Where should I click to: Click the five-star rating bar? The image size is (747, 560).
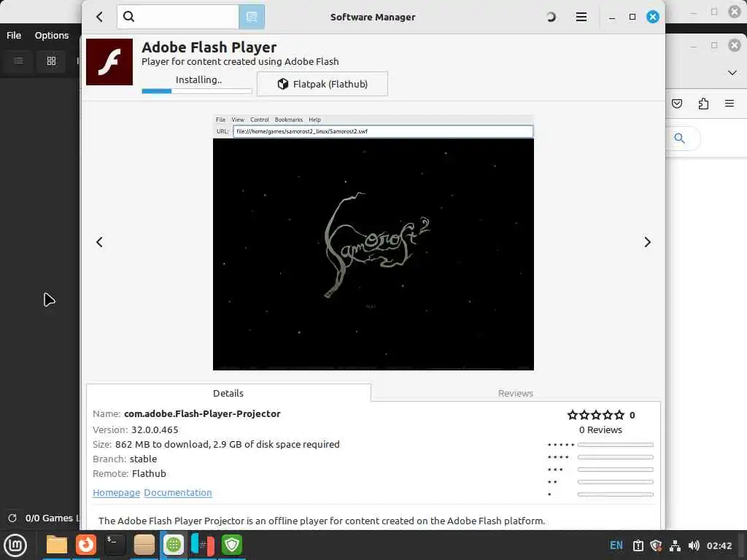click(615, 445)
